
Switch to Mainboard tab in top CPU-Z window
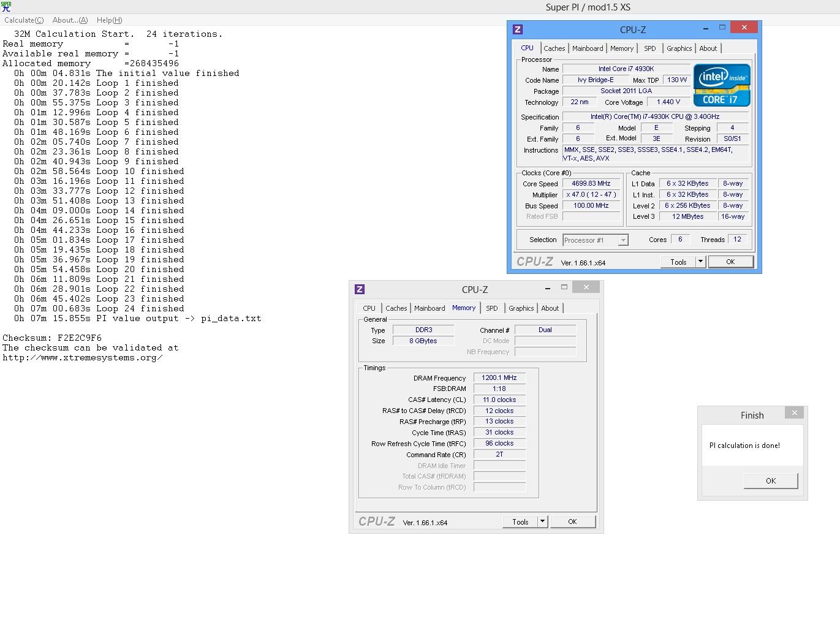[x=588, y=48]
